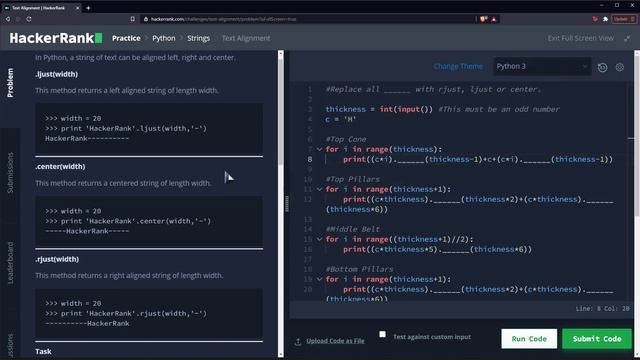Click the browser address bar URL
640x360 pixels.
pyautogui.click(x=224, y=19)
